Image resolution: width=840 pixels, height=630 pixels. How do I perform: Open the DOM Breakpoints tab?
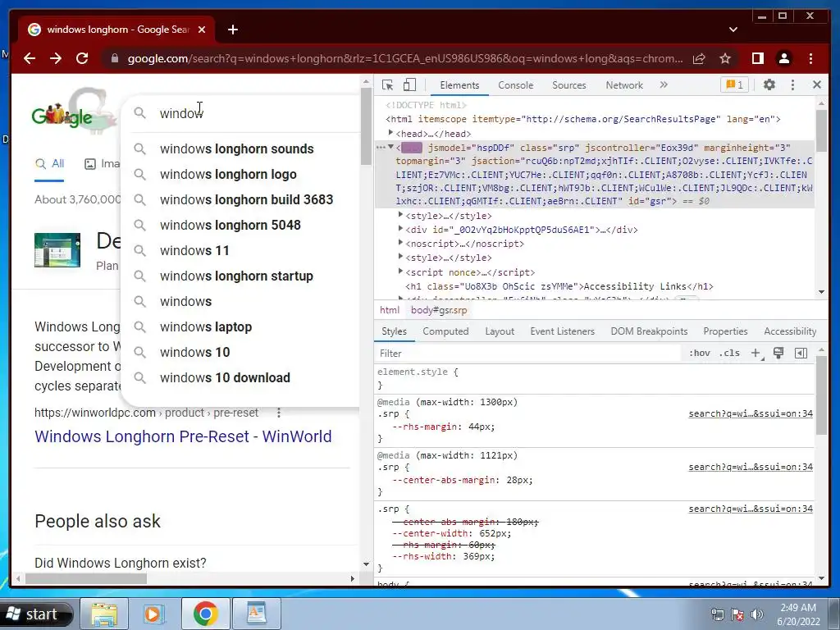pos(649,331)
